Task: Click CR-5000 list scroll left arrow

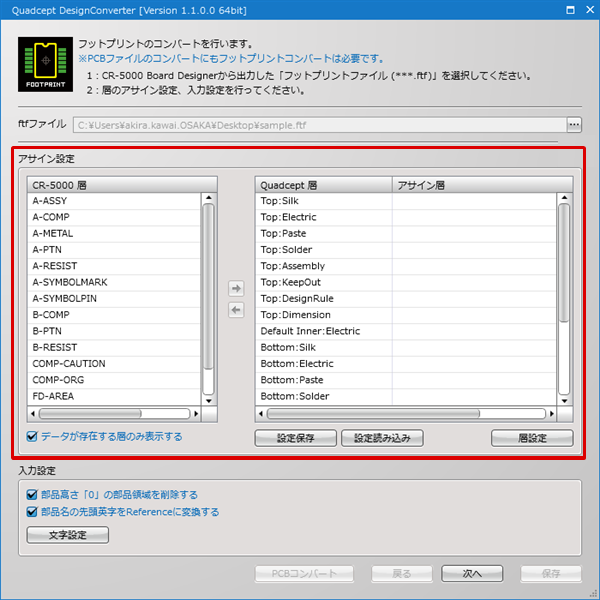Action: [x=33, y=413]
